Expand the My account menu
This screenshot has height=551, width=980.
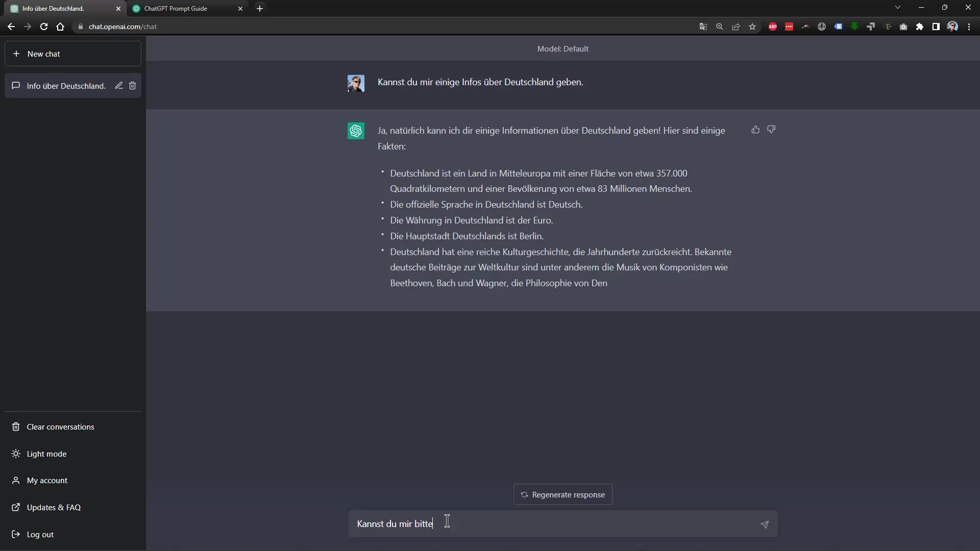pyautogui.click(x=47, y=480)
